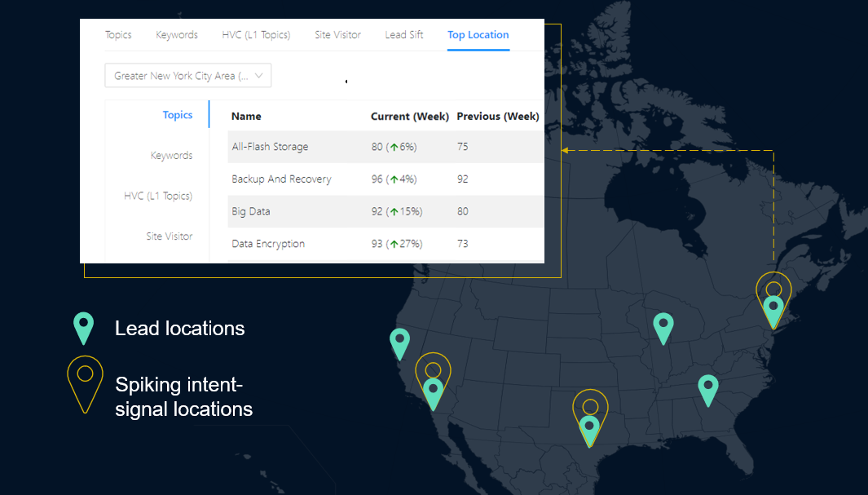Sort by the Current (Week) column header

coord(410,116)
